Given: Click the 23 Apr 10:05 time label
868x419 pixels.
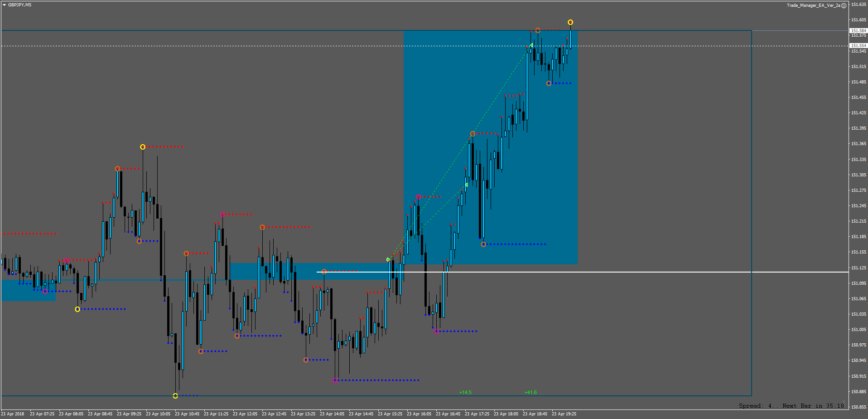Looking at the screenshot, I should coord(158,414).
